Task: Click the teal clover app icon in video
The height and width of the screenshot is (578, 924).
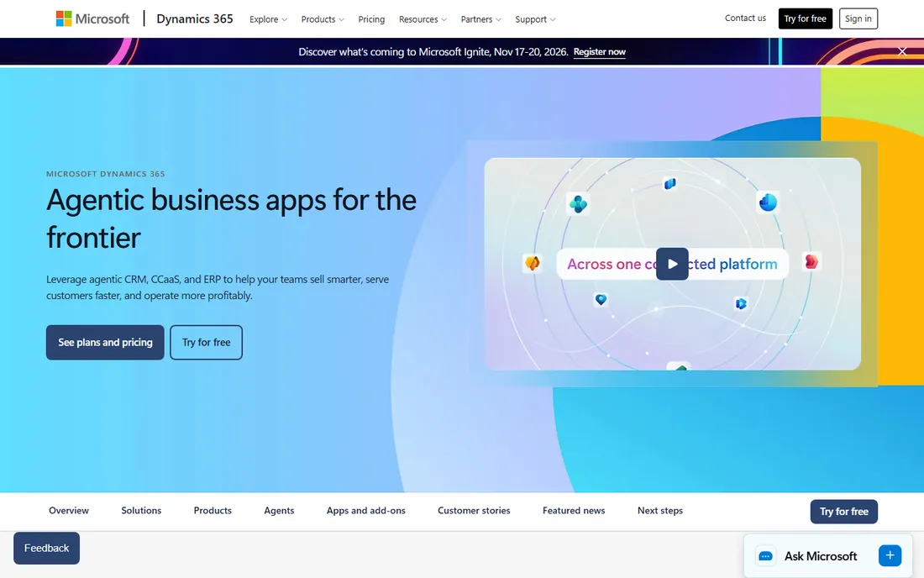Action: (x=578, y=204)
